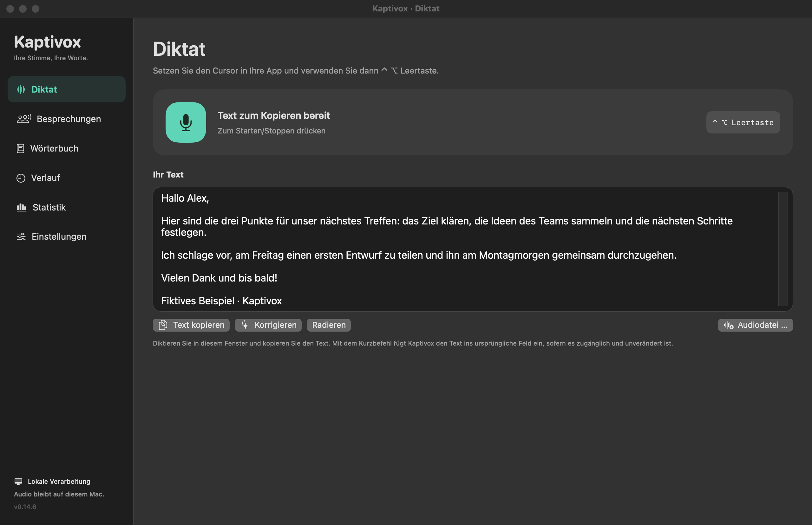Screen dimensions: 812x525
Task: Click the Einstellungen sliders icon
Action: (x=21, y=237)
